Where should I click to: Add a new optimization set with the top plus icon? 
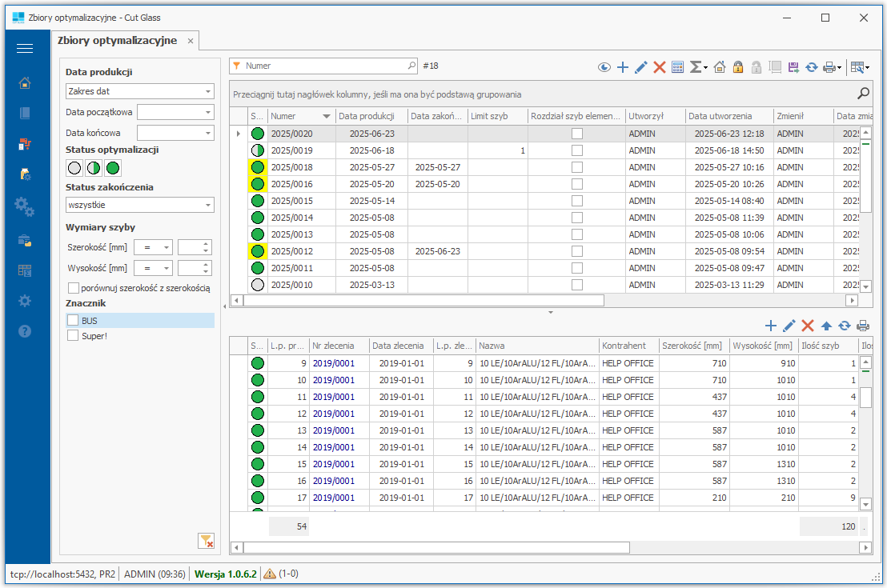click(x=623, y=67)
